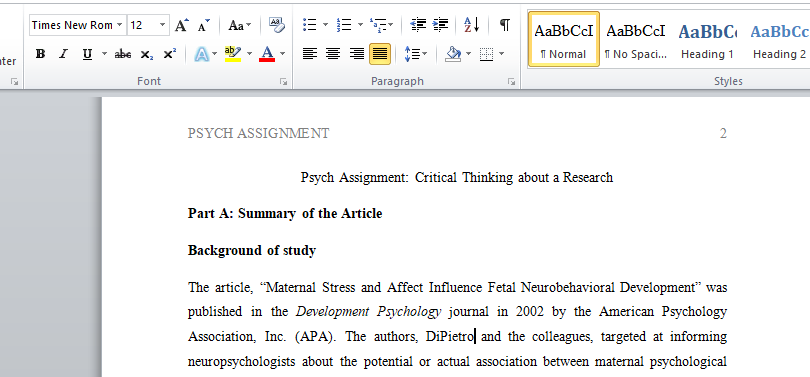Click the Clear Formatting icon
The image size is (810, 377).
276,25
